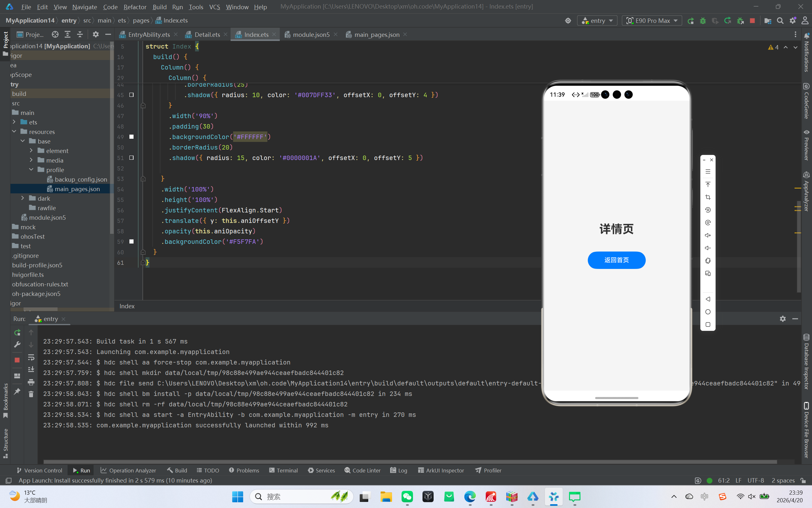This screenshot has width=812, height=508.
Task: Tap the 返回首页 button in emulator
Action: [616, 260]
